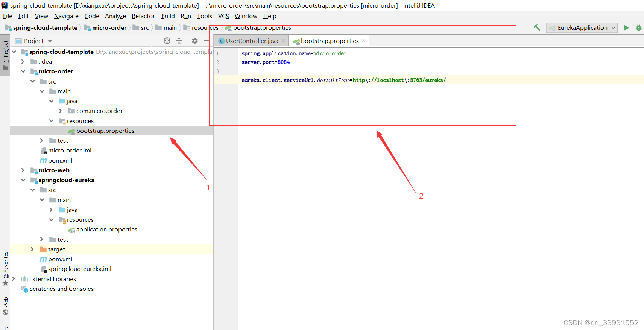
Task: Click the server.port=8084 line
Action: pyautogui.click(x=266, y=62)
